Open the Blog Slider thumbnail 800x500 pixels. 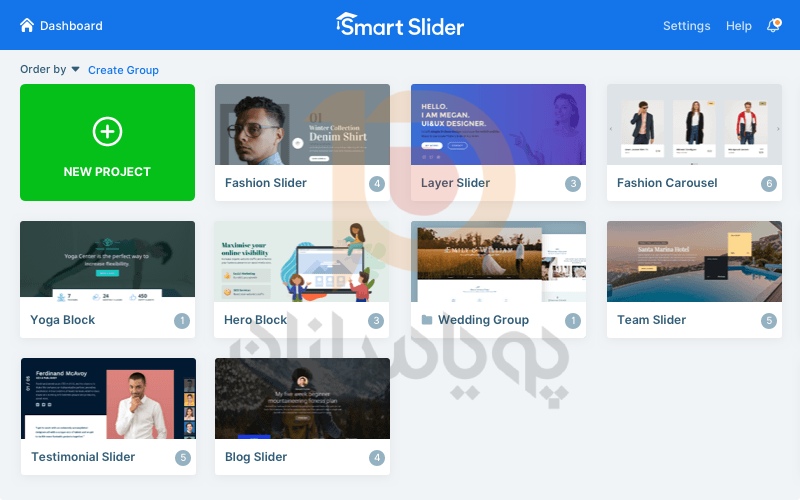tap(302, 398)
